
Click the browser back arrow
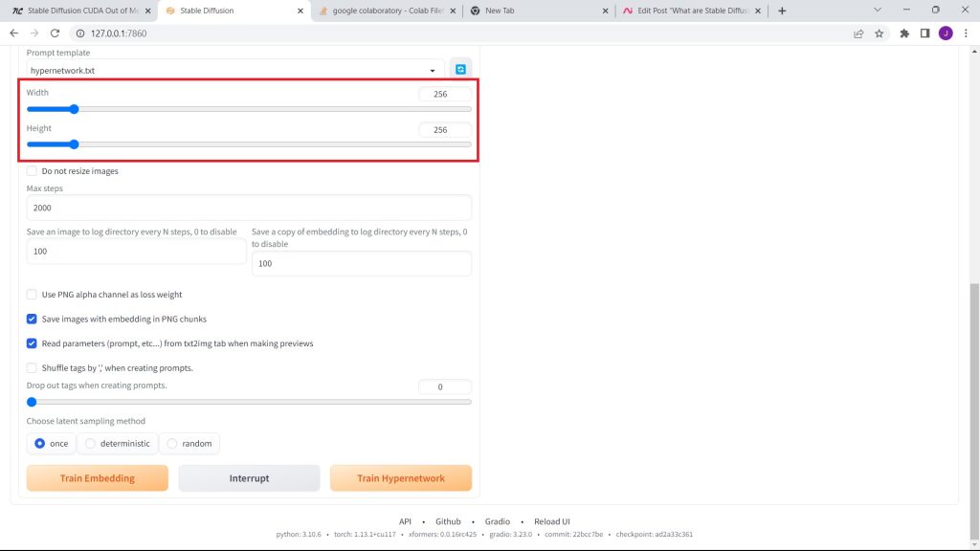click(x=13, y=33)
